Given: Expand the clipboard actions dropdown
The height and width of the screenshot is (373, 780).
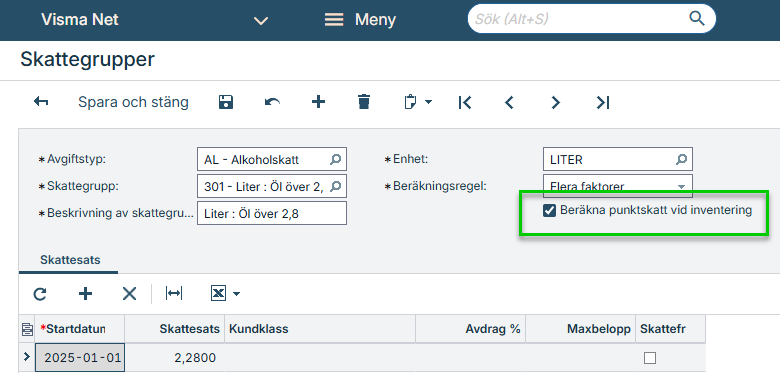Looking at the screenshot, I should tap(428, 102).
